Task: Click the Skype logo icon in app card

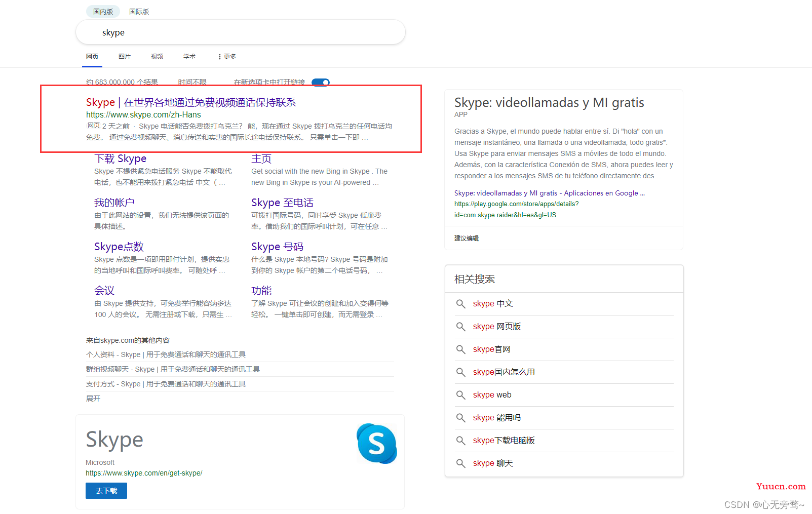Action: pos(376,444)
